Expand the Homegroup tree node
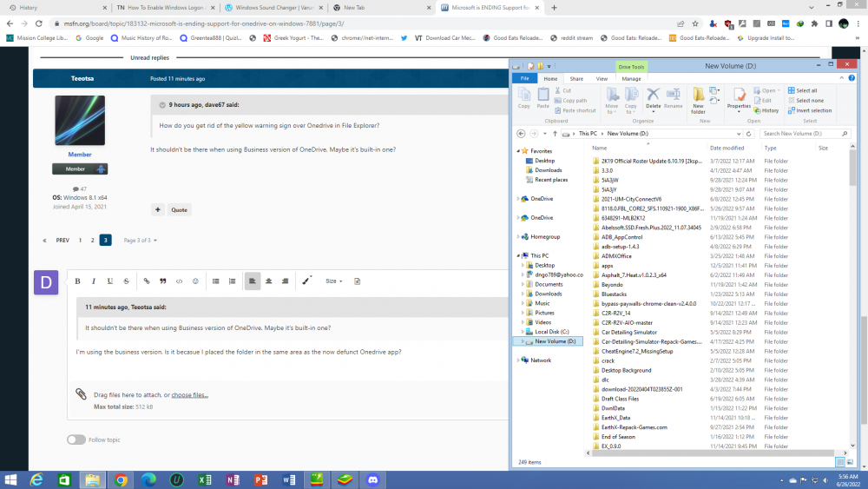 [x=518, y=236]
